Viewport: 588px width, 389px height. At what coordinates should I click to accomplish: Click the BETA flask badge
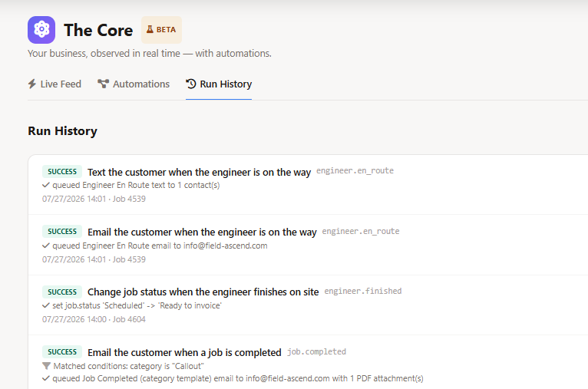click(162, 30)
